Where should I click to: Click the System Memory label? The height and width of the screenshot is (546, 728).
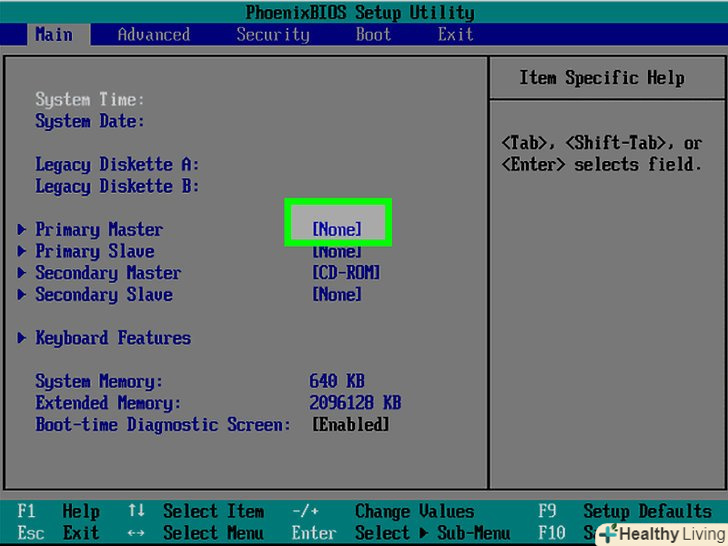click(99, 381)
